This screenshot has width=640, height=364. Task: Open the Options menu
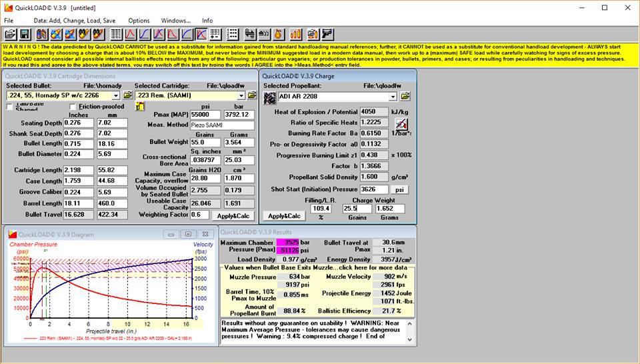(x=139, y=21)
